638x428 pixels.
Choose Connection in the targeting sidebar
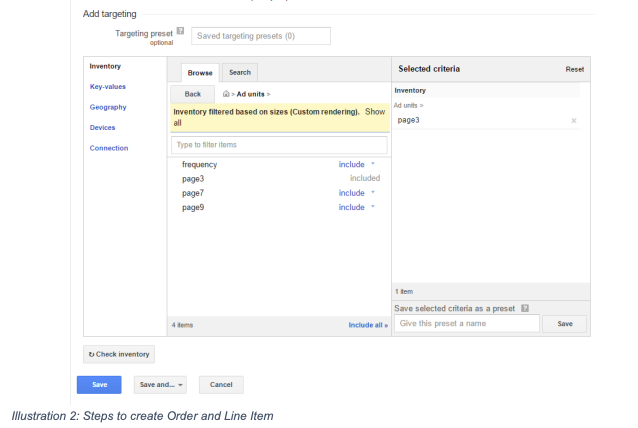(x=109, y=148)
